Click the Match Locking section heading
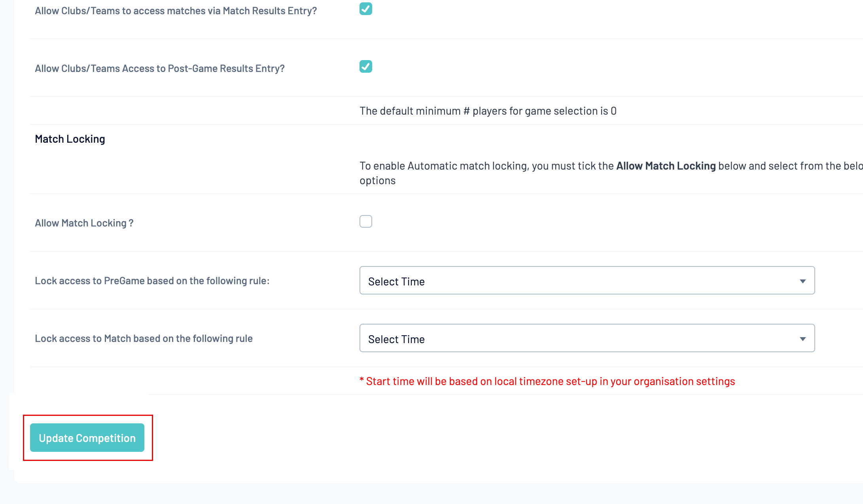863x504 pixels. 70,139
